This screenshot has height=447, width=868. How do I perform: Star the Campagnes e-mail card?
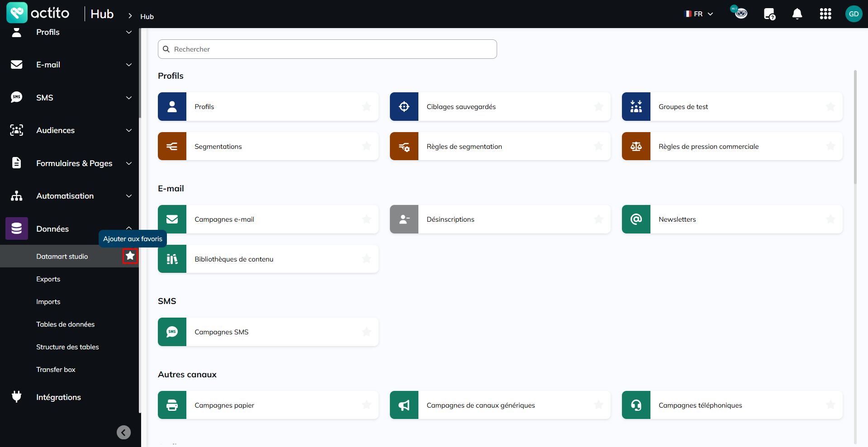[366, 219]
